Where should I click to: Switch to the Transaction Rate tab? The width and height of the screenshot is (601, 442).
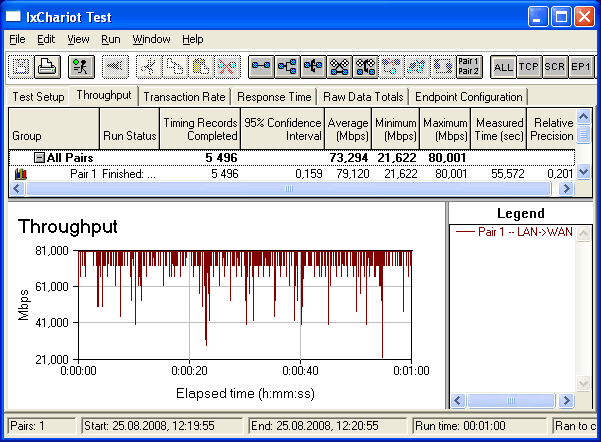click(184, 97)
